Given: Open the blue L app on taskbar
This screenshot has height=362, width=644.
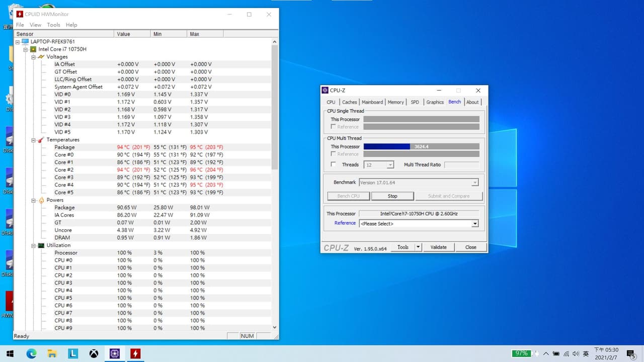Looking at the screenshot, I should pyautogui.click(x=73, y=353).
